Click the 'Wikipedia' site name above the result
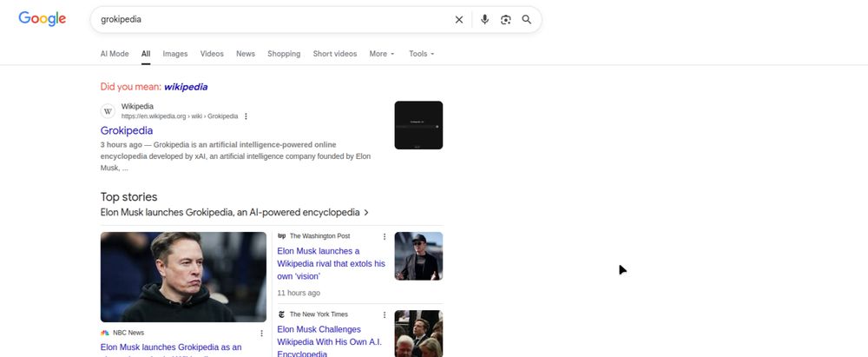 (x=137, y=106)
